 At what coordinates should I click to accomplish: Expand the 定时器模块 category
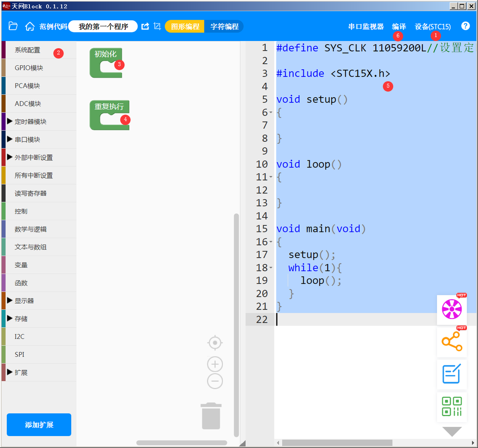(x=10, y=121)
